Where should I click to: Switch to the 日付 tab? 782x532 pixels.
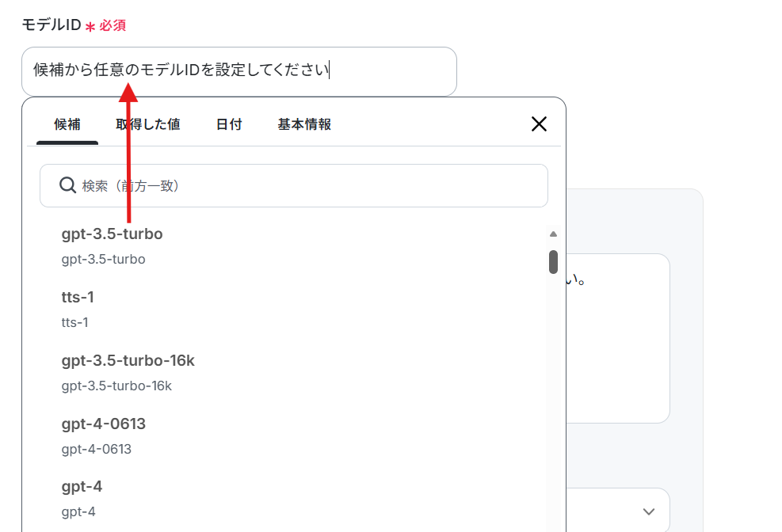tap(229, 124)
